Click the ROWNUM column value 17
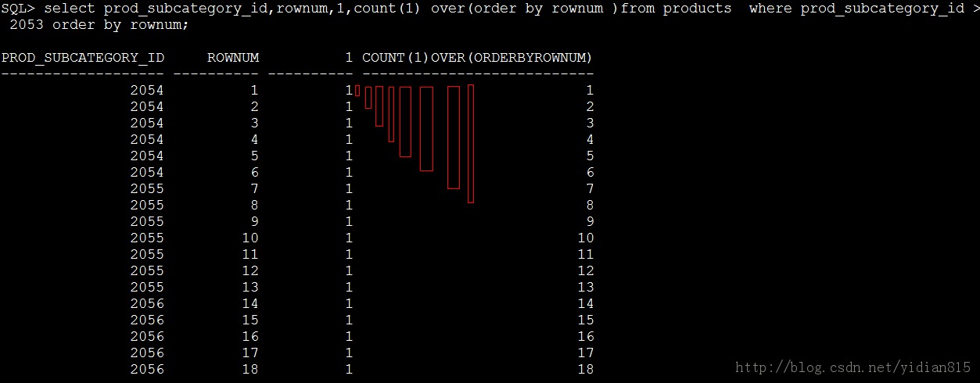 pyautogui.click(x=250, y=353)
